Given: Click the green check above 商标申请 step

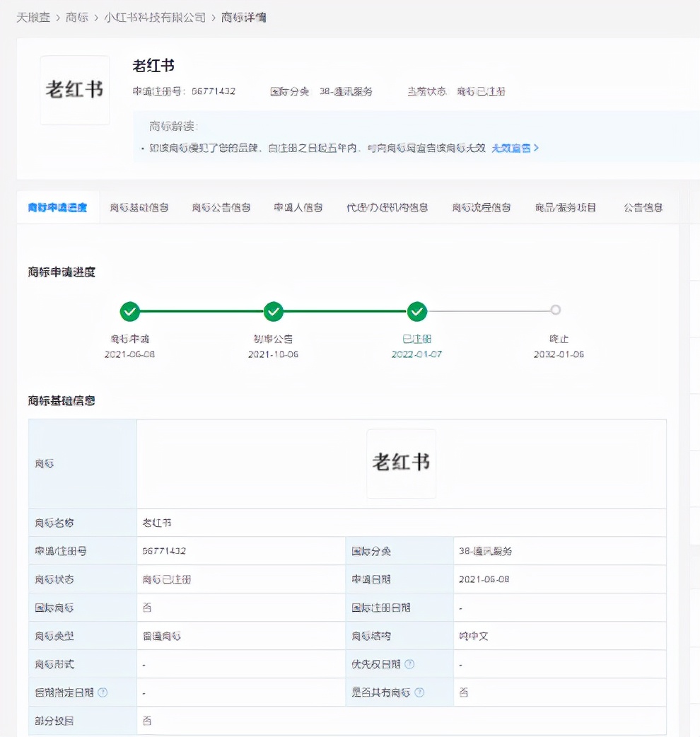Looking at the screenshot, I should 129,311.
